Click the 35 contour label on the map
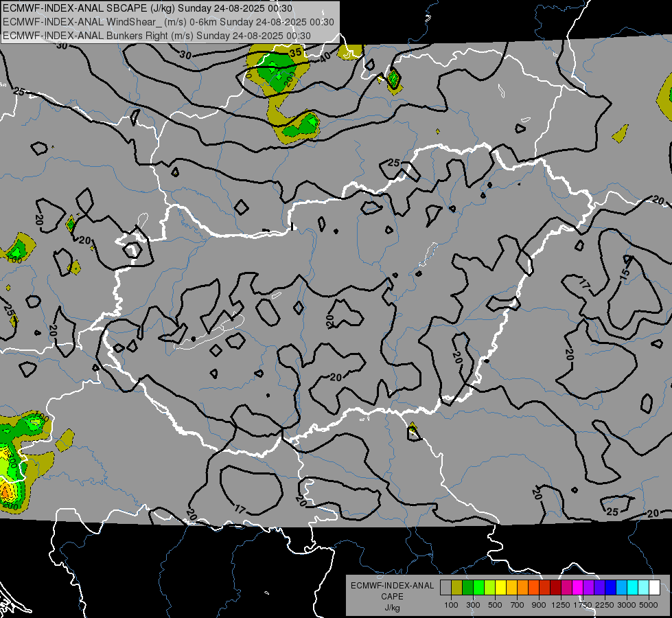This screenshot has height=618, width=672. click(x=295, y=53)
